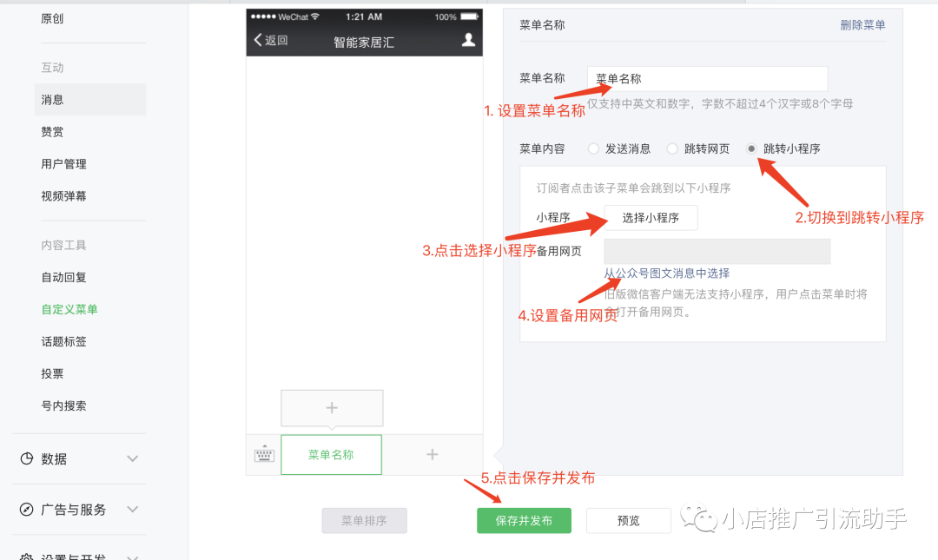This screenshot has width=938, height=560.
Task: Expand the 设置与开发 section chevron
Action: pyautogui.click(x=133, y=557)
